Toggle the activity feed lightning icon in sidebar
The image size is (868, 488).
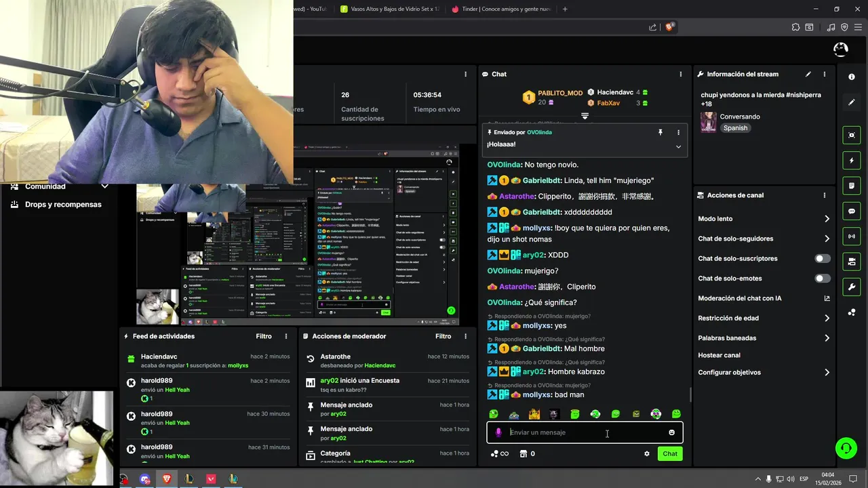point(852,161)
